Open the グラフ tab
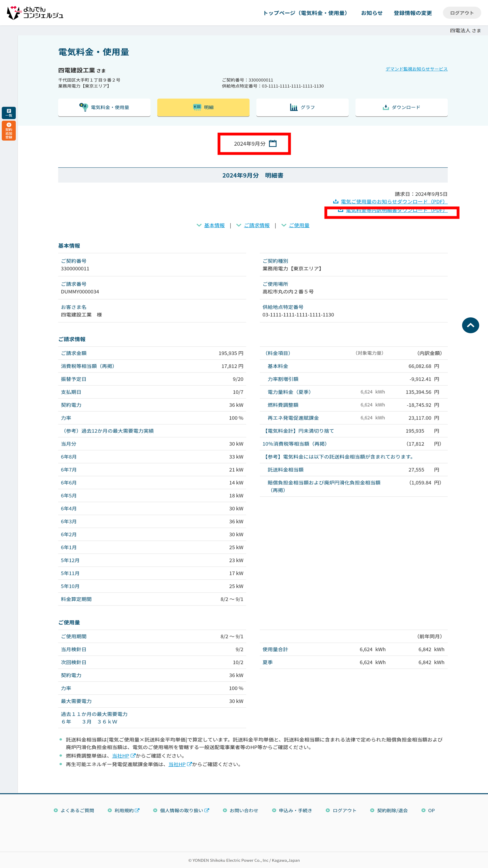Screen dimensions: 488x868 point(302,107)
